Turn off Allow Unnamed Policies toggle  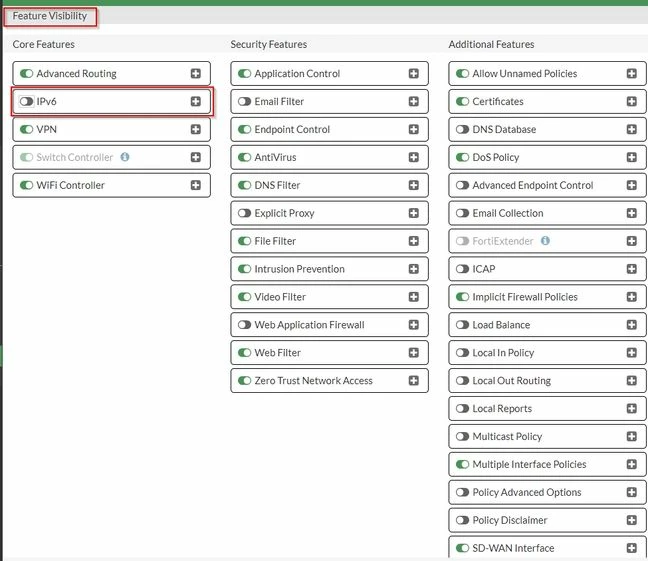(x=462, y=74)
